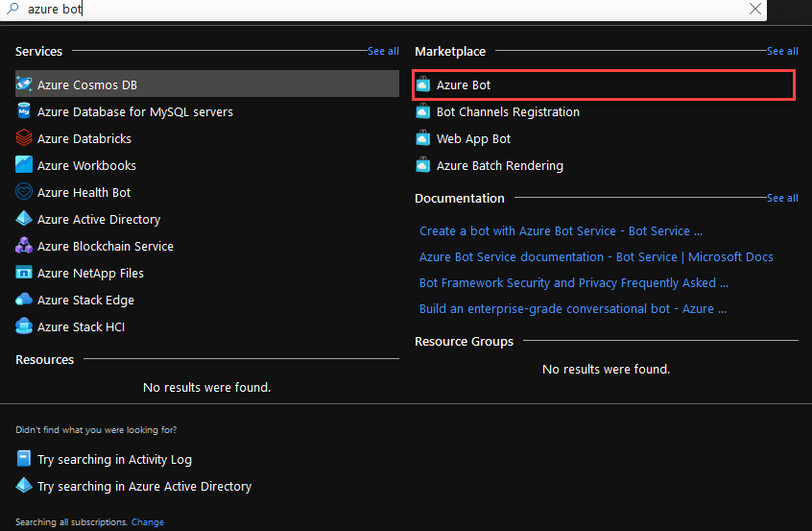Select Azure NetApp Files label
Screen dimensions: 812x531
[x=90, y=274]
